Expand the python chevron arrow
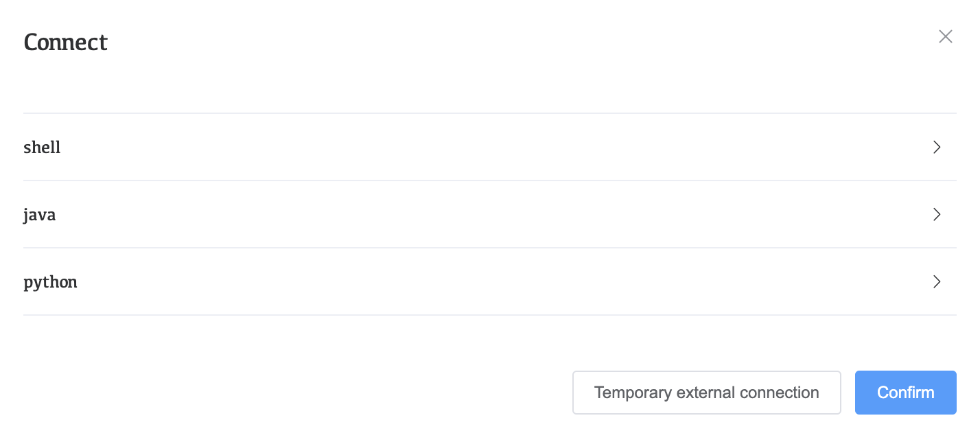980x442 pixels. point(937,281)
